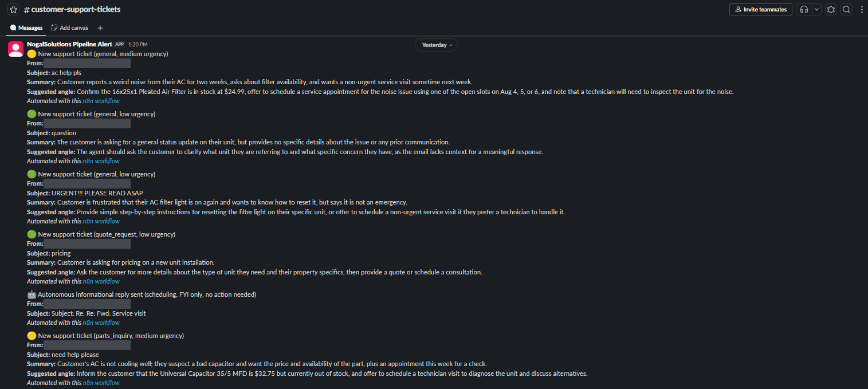Open the Add canvas tab

point(69,27)
